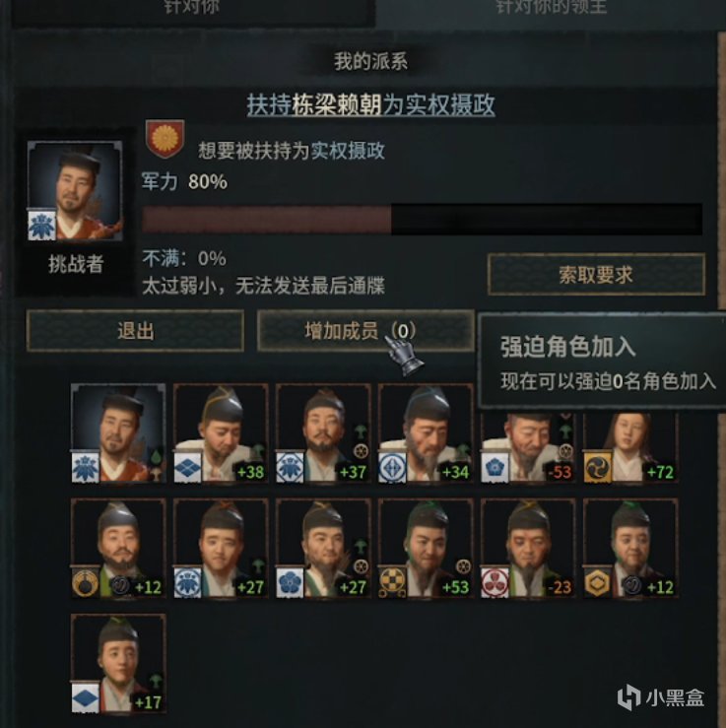Click the 军力 80% progress bar
This screenshot has height=728, width=726.
(x=422, y=219)
